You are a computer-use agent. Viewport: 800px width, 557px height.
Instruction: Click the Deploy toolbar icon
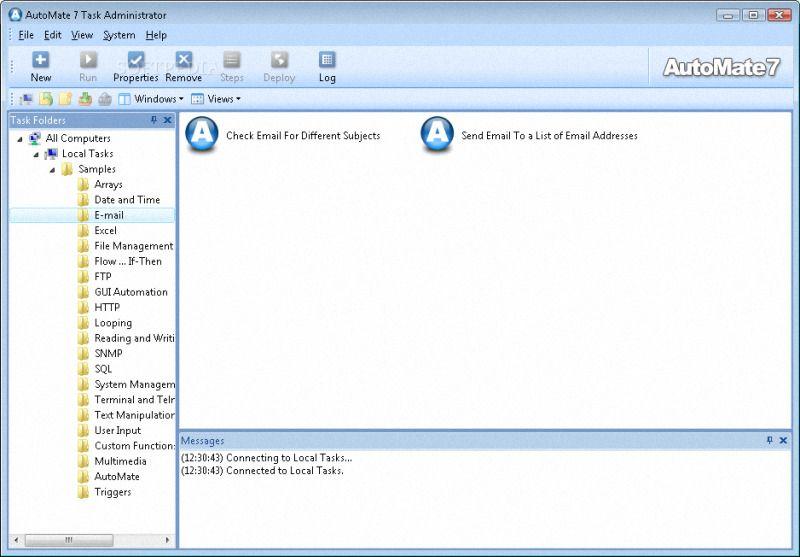coord(279,60)
